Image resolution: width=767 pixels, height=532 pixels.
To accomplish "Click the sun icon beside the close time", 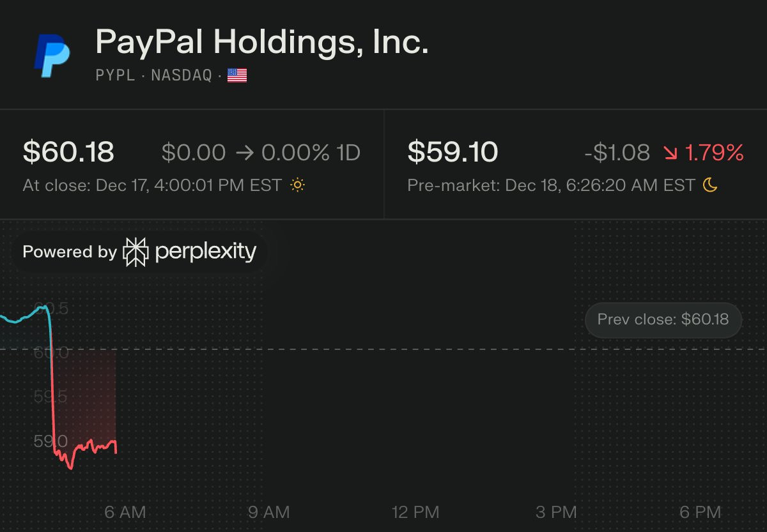I will (x=297, y=185).
